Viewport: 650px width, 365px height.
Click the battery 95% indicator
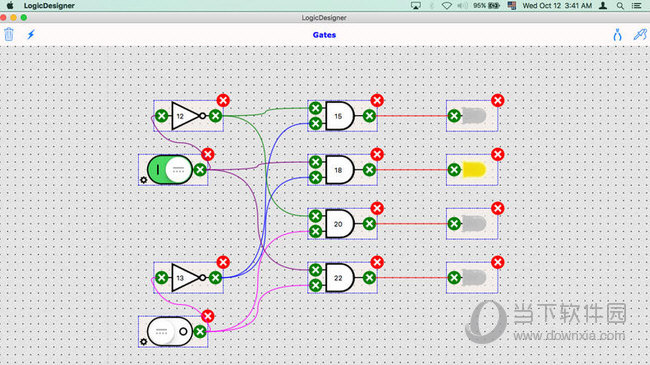coord(486,6)
